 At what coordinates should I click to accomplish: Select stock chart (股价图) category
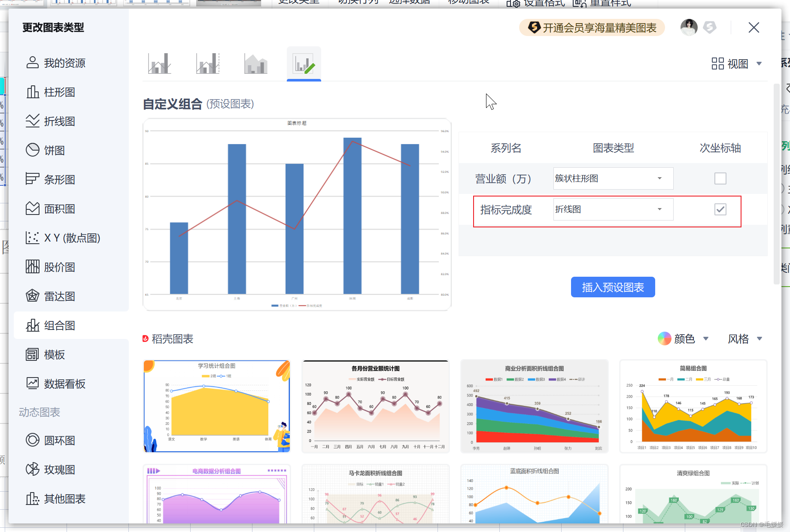point(51,267)
